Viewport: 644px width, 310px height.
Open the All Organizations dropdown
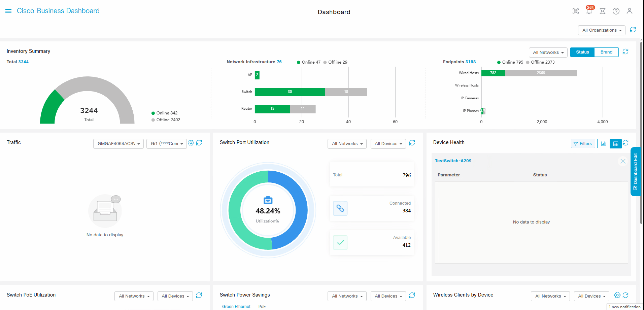pyautogui.click(x=602, y=30)
